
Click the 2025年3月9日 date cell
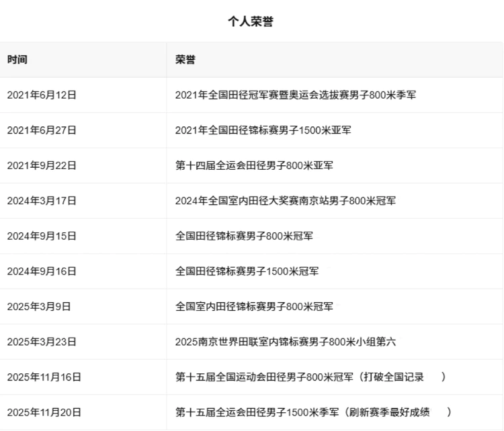tap(39, 307)
